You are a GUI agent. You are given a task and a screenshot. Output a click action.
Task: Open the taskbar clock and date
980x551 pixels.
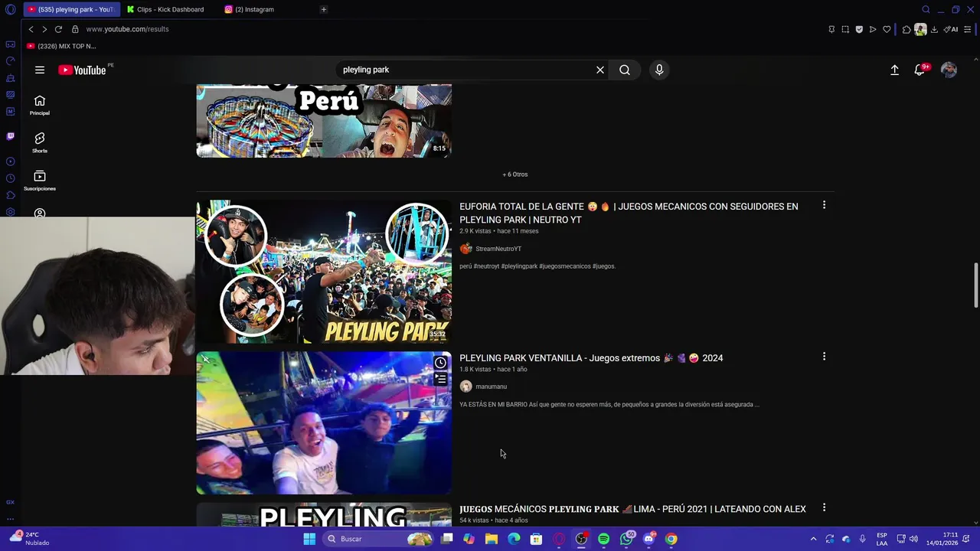(x=942, y=539)
